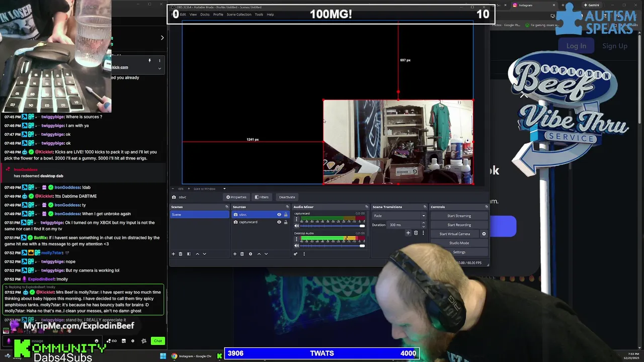Open capturecard audio options menu

296,219
